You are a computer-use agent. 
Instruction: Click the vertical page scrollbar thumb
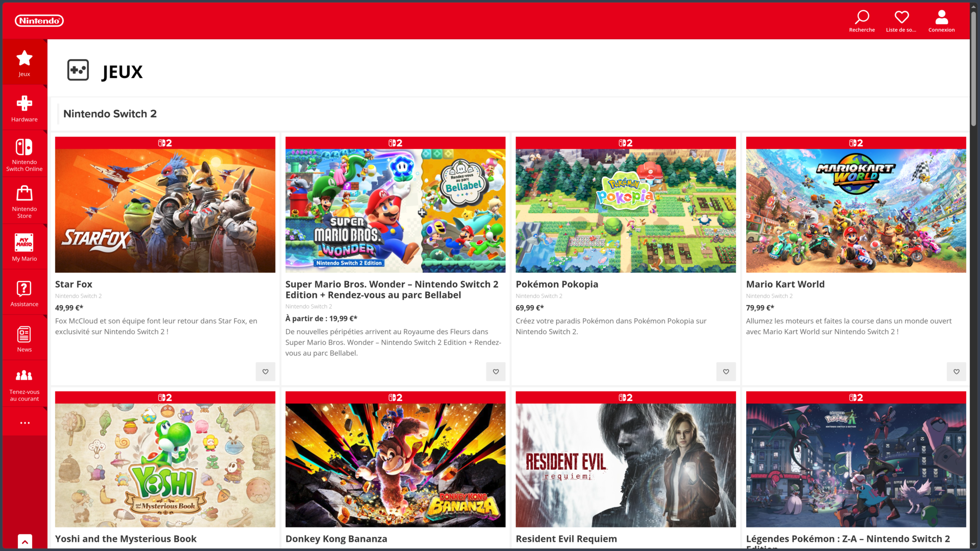(973, 69)
